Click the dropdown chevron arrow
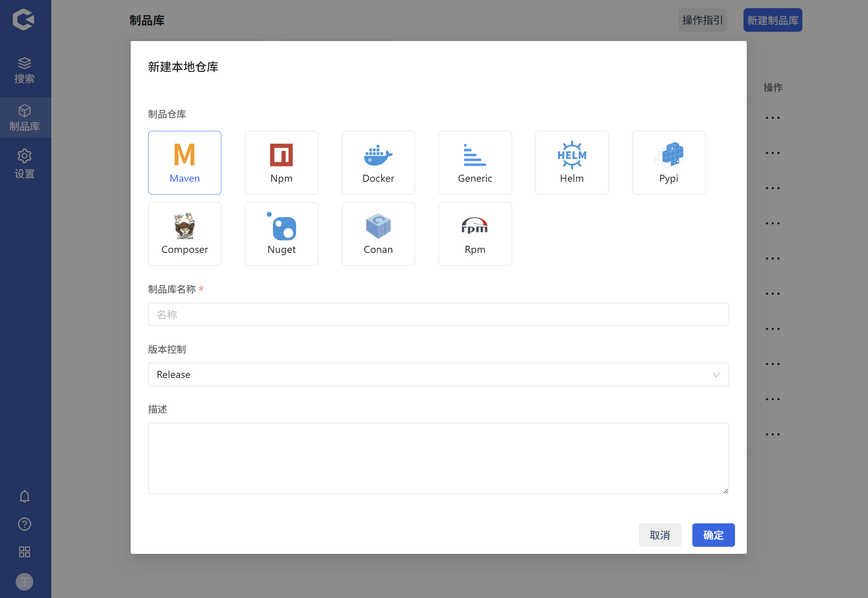This screenshot has width=868, height=598. click(x=716, y=375)
